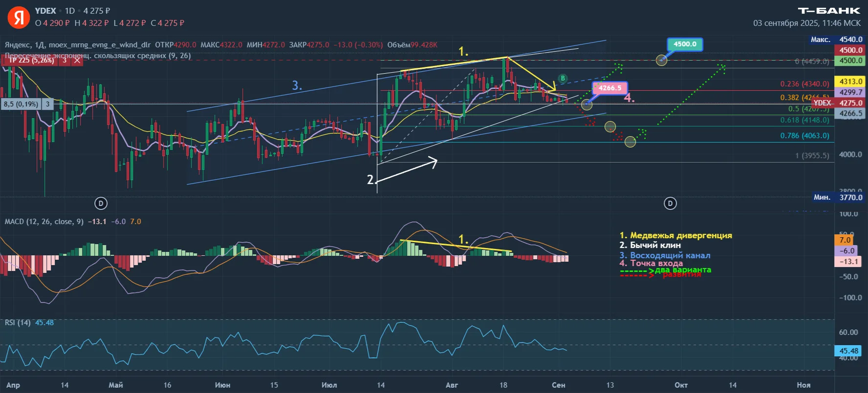
Task: Click the orange 7.0 MACD scale badge
Action: click(845, 240)
